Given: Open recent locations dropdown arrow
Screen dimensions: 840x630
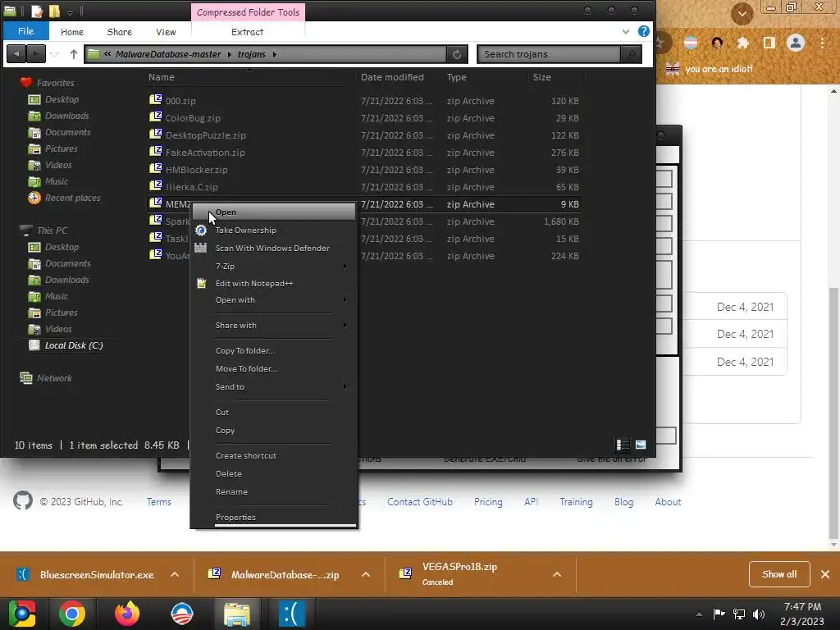Looking at the screenshot, I should [x=55, y=54].
